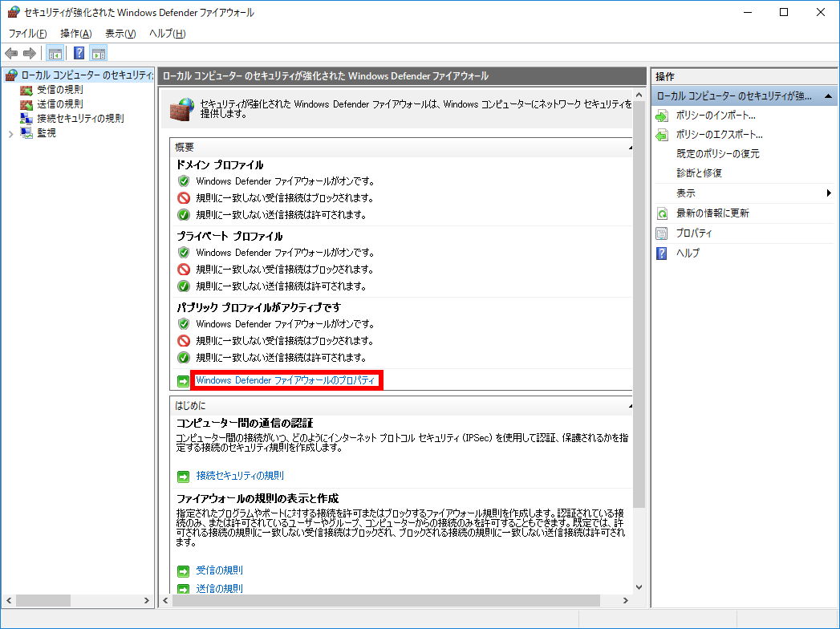Click the ポリシーのエクスポート icon in the actions pane
Image resolution: width=840 pixels, height=629 pixels.
(662, 135)
